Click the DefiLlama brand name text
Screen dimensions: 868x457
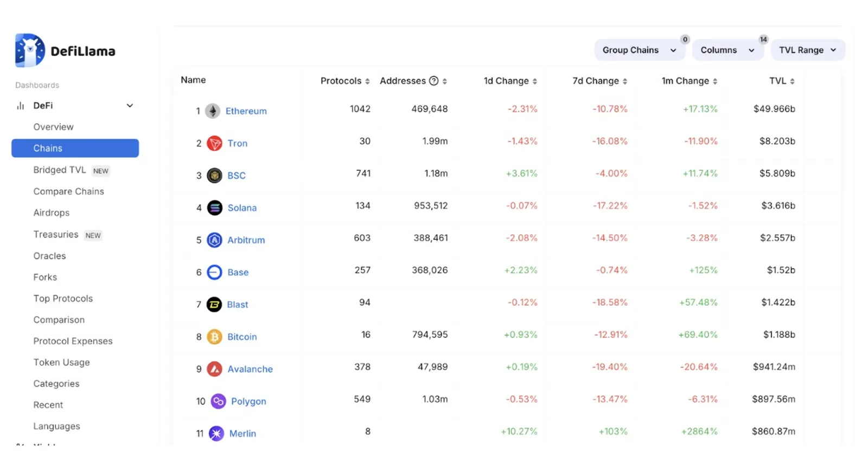pos(83,52)
